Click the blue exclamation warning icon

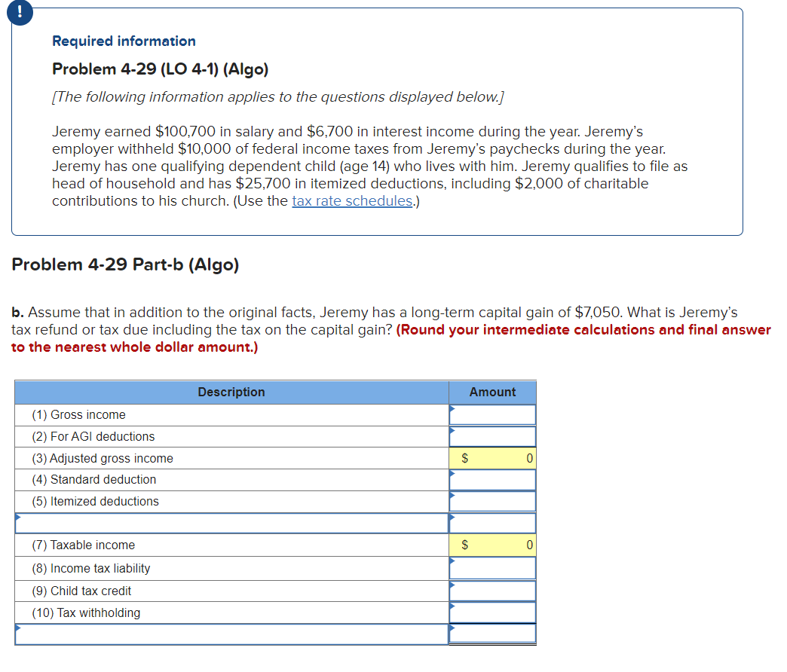20,13
